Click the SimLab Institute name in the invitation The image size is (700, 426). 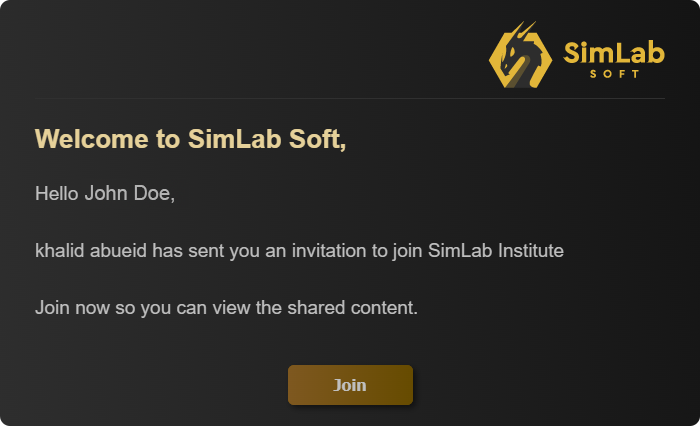496,250
